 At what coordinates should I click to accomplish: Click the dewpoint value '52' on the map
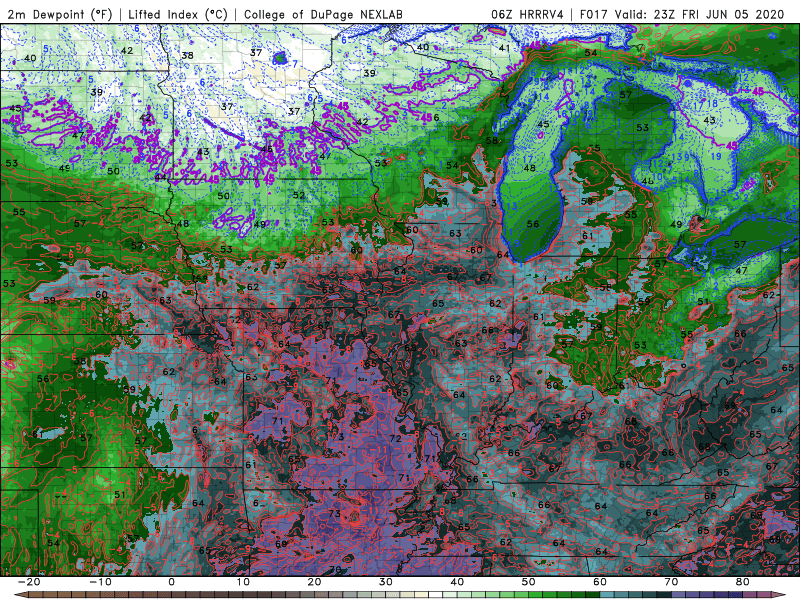(x=299, y=195)
